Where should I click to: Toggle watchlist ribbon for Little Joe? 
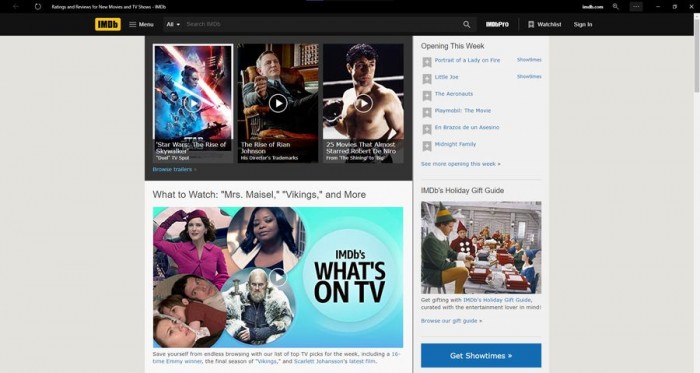click(x=427, y=79)
